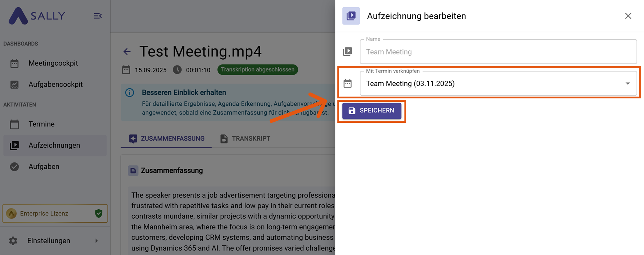This screenshot has height=255, width=644.
Task: Select Aufzeichnungen in the sidebar
Action: (x=54, y=145)
